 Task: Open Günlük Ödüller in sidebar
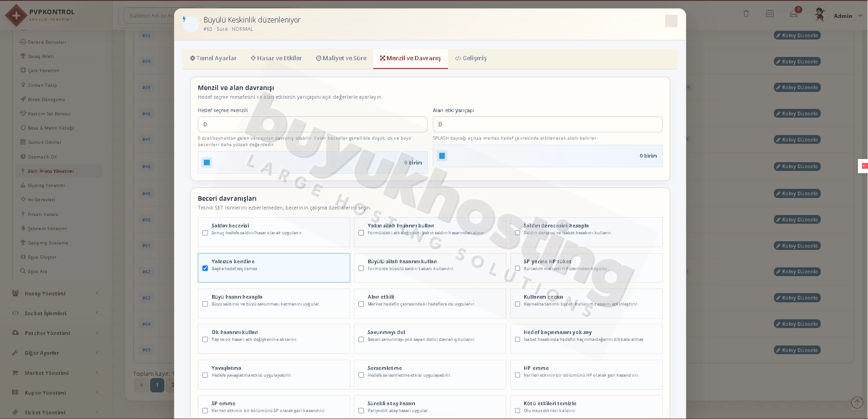(x=45, y=142)
